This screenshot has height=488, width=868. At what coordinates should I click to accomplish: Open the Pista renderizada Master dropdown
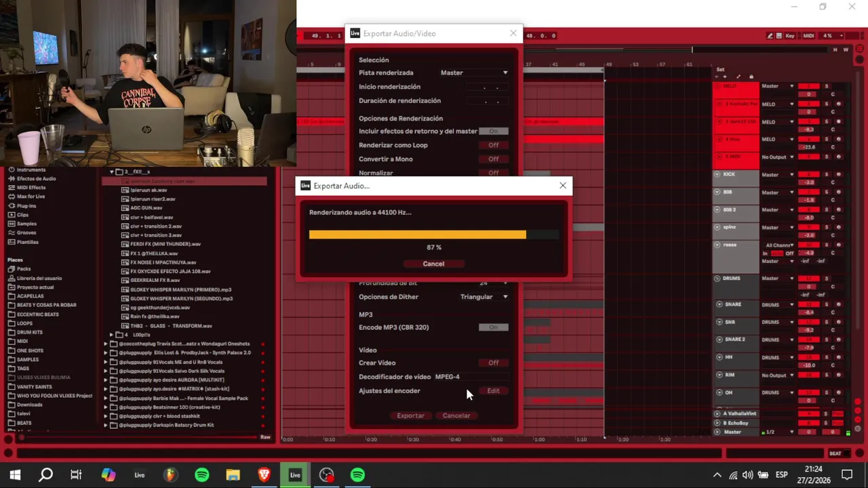[x=474, y=73]
